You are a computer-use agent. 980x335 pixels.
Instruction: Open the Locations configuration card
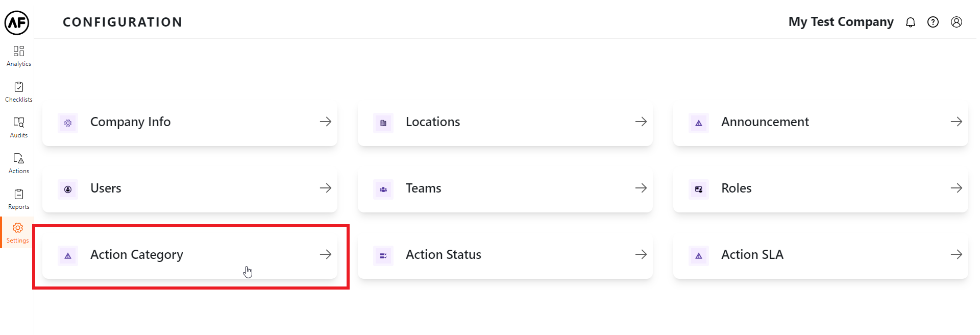click(x=505, y=122)
